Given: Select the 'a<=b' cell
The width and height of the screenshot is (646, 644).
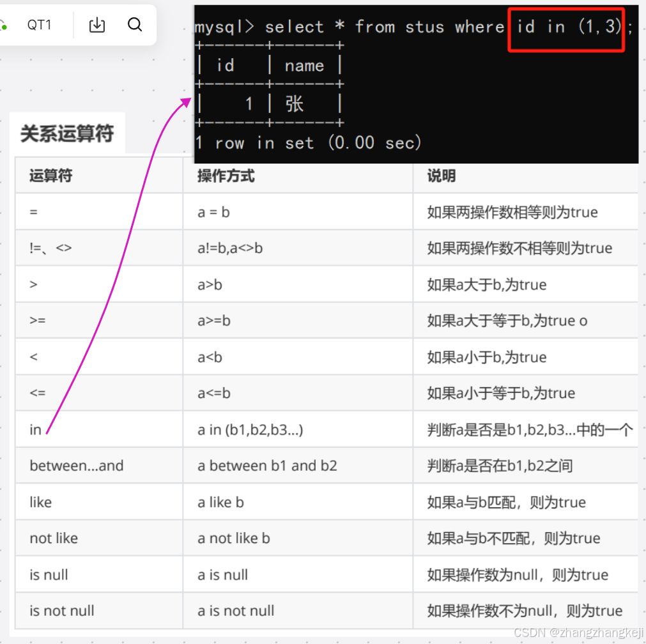Looking at the screenshot, I should tap(298, 393).
